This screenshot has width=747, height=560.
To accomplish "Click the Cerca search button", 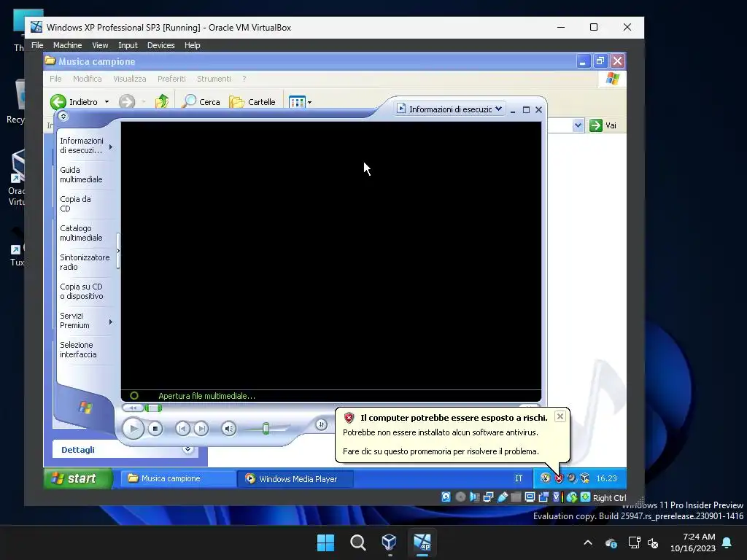I will click(x=202, y=101).
